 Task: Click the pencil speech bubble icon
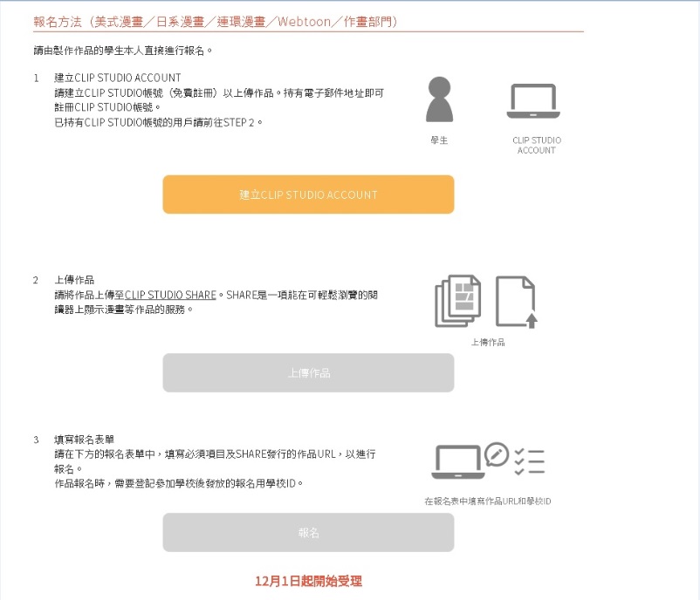(497, 454)
